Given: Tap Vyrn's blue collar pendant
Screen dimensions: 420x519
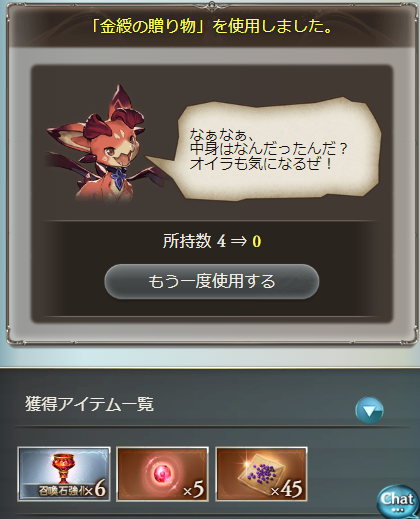Looking at the screenshot, I should pyautogui.click(x=119, y=176).
